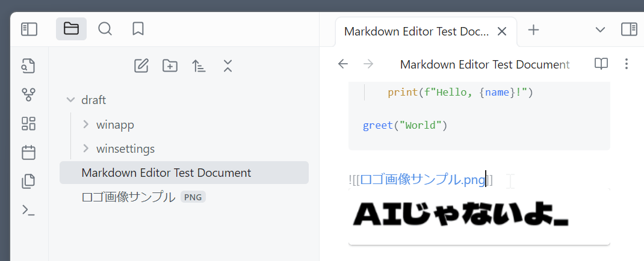Switch to reading view book icon

(x=601, y=64)
